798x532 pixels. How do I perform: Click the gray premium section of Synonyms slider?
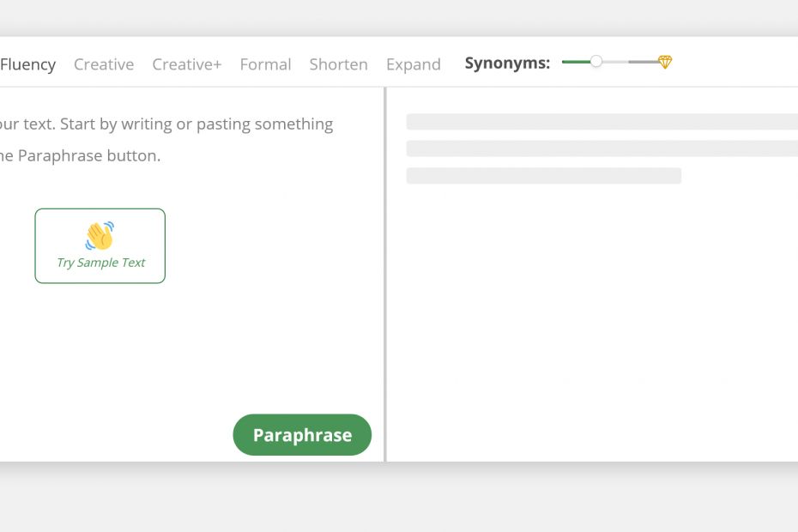click(644, 62)
